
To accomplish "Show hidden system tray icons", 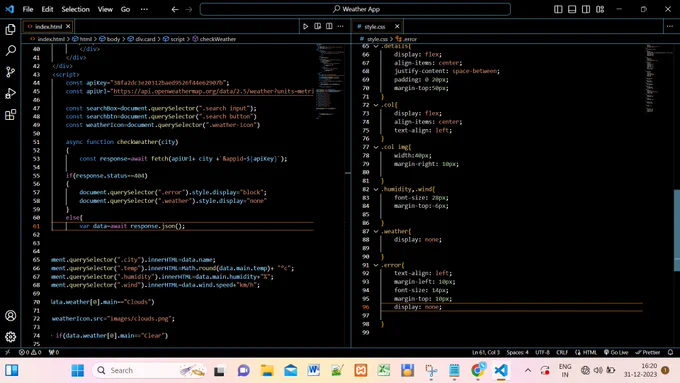I will point(528,370).
